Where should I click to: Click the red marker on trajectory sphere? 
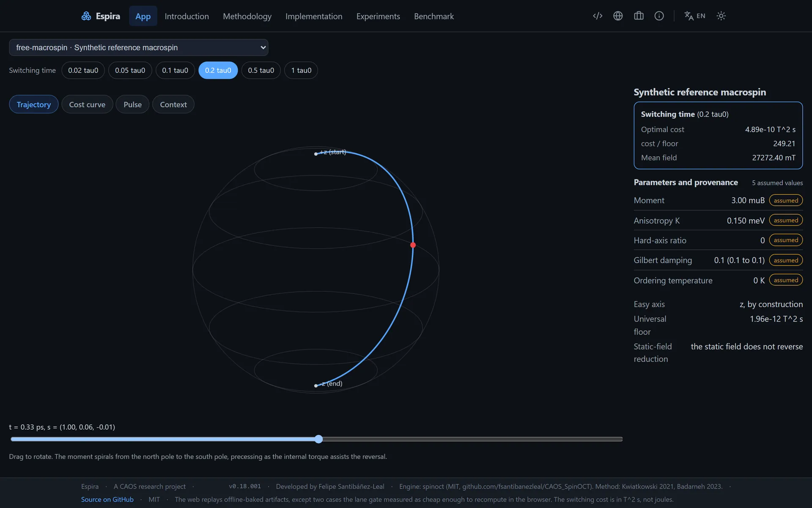[x=413, y=245]
